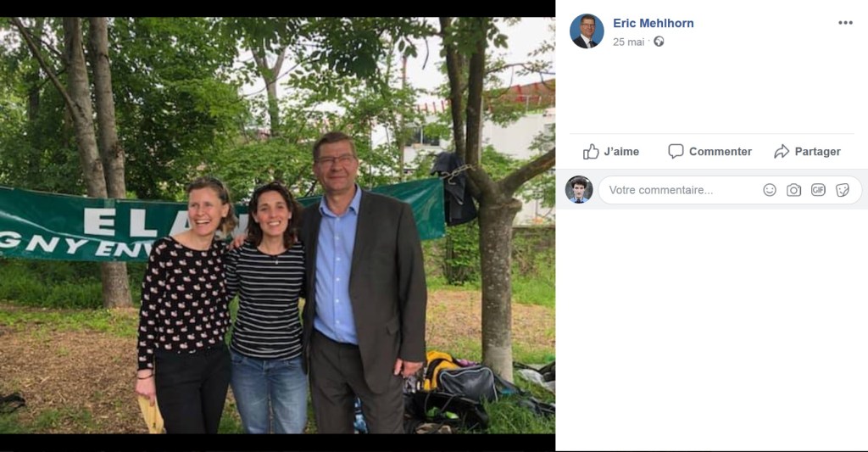868x452 pixels.
Task: Open the sticker picker icon
Action: 842,190
